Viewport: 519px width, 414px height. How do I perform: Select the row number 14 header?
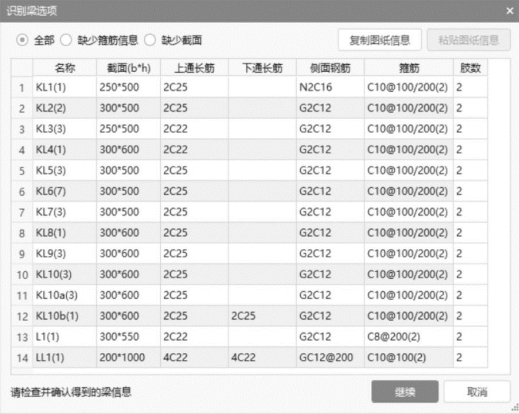(x=22, y=358)
